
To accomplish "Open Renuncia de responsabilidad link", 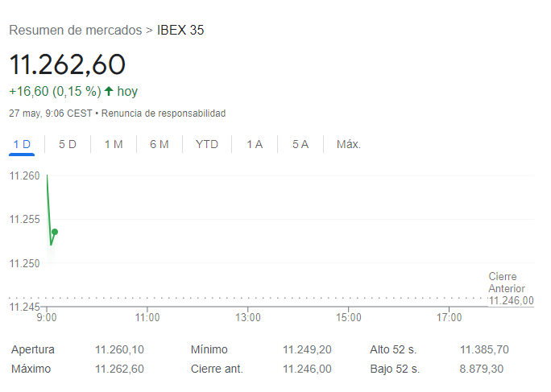I will [164, 113].
